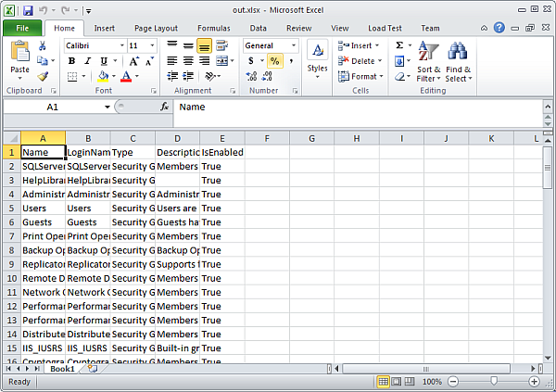Click the Save floppy disk icon

(28, 10)
